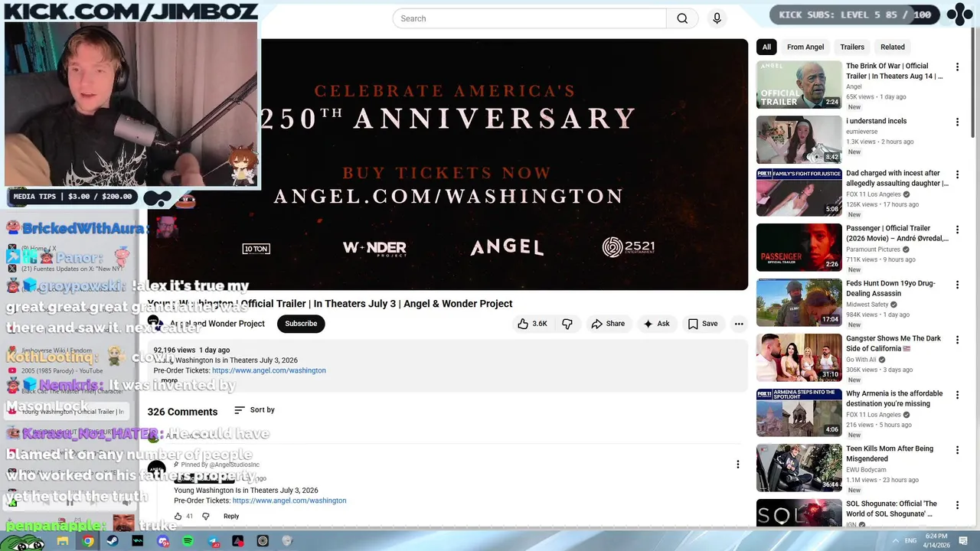Dislike the Young Washington trailer
Screen dimensions: 980x551
(x=567, y=324)
